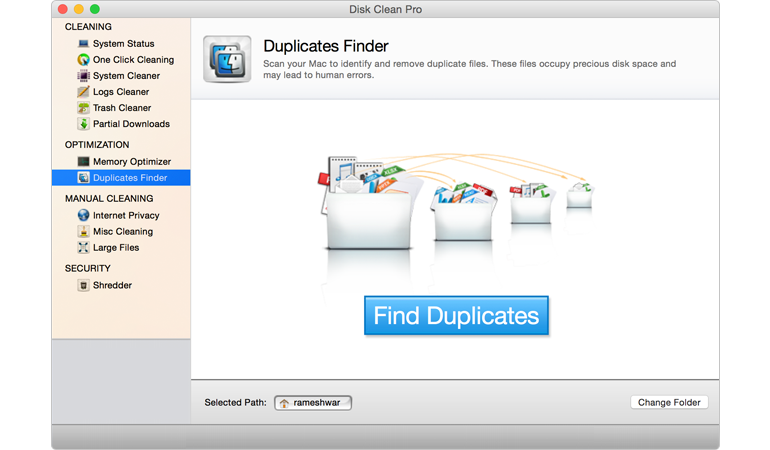This screenshot has height=450, width=770.
Task: Click the System Cleaner chip icon
Action: (x=84, y=76)
